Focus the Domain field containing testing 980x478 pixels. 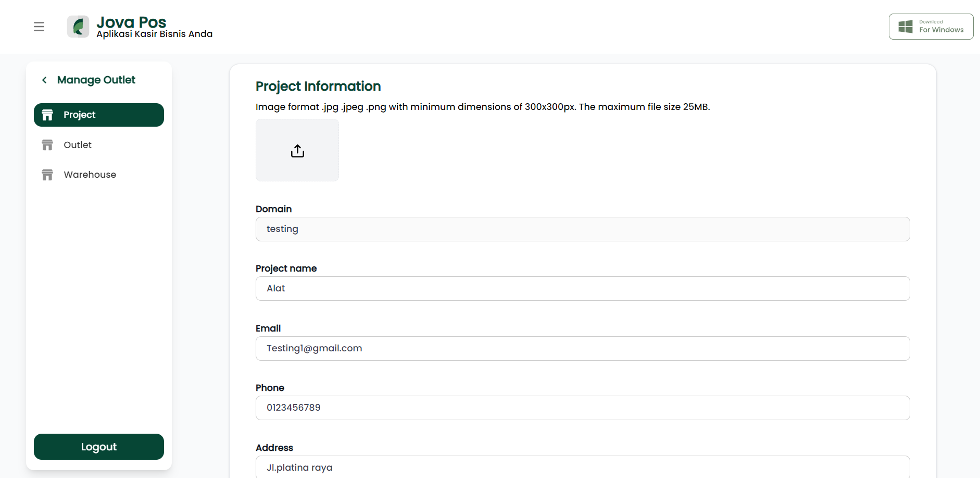coord(583,229)
